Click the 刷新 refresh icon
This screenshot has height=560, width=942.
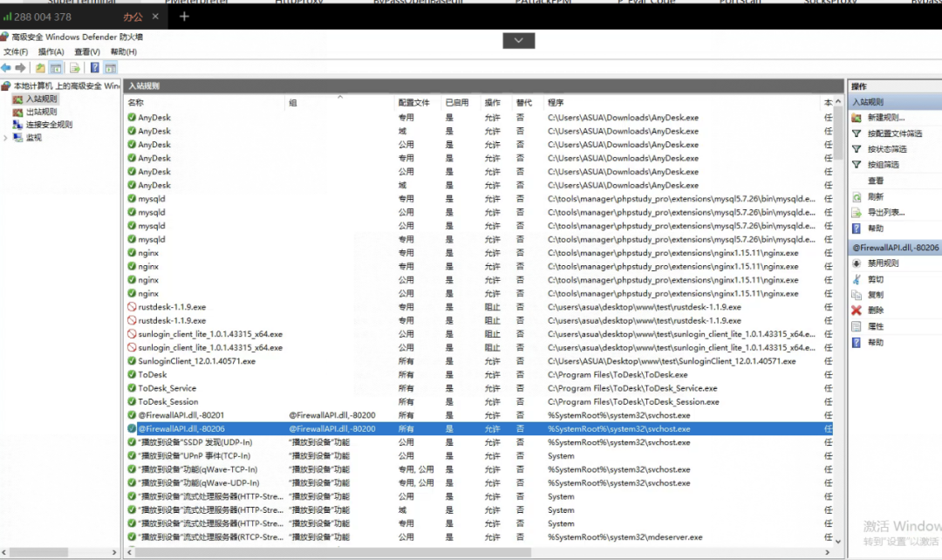(857, 197)
